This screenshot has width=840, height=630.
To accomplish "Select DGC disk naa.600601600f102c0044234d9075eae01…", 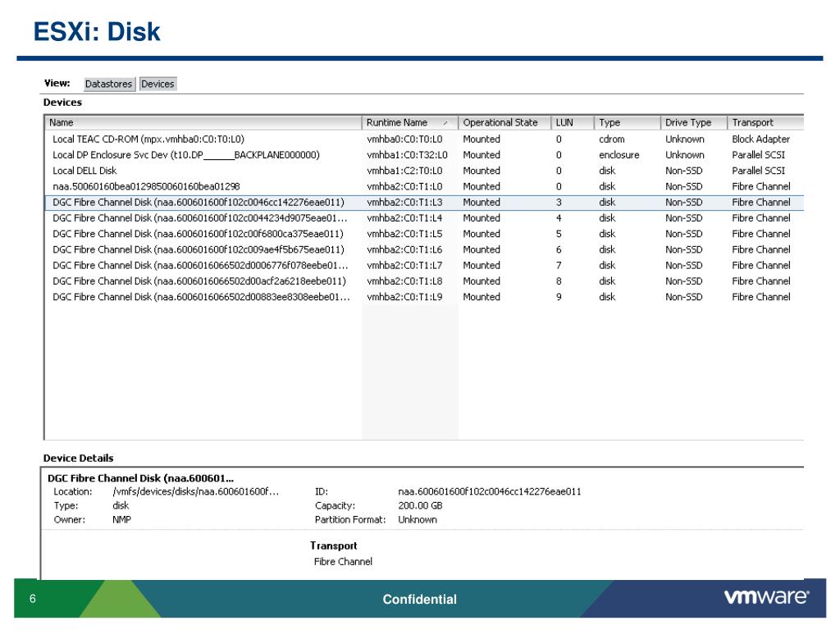I will tap(424, 218).
